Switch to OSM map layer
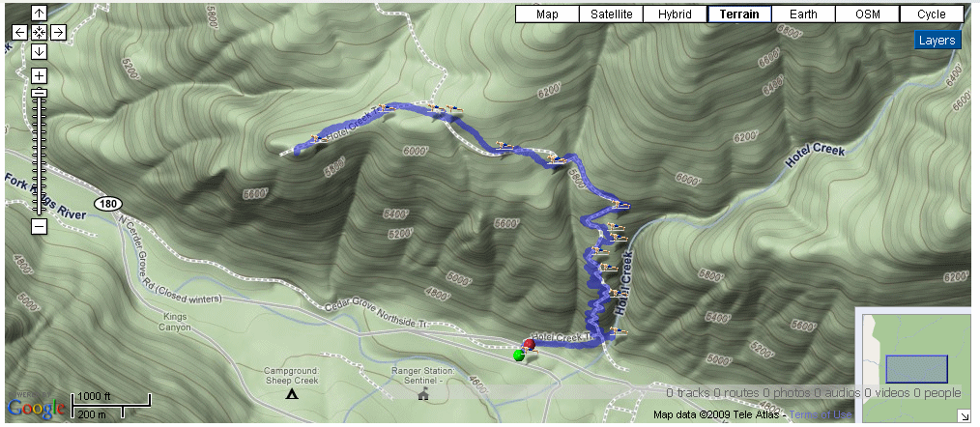This screenshot has width=980, height=427. click(x=868, y=14)
